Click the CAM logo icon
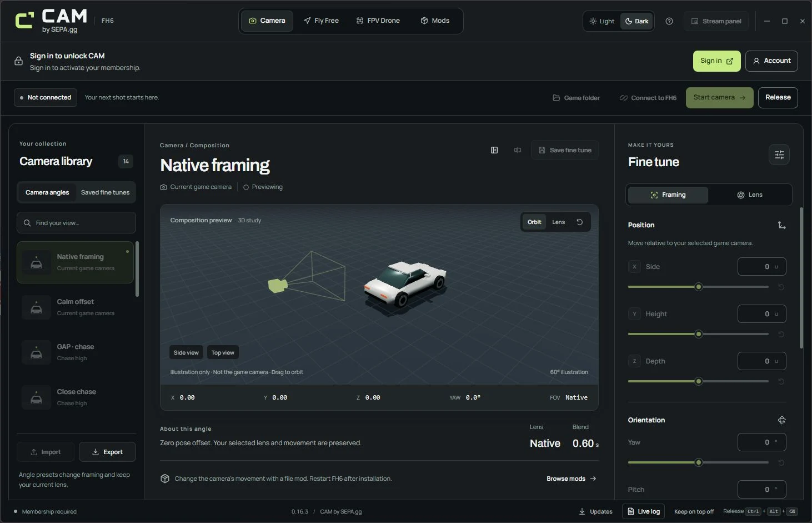This screenshot has height=523, width=812. tap(24, 20)
